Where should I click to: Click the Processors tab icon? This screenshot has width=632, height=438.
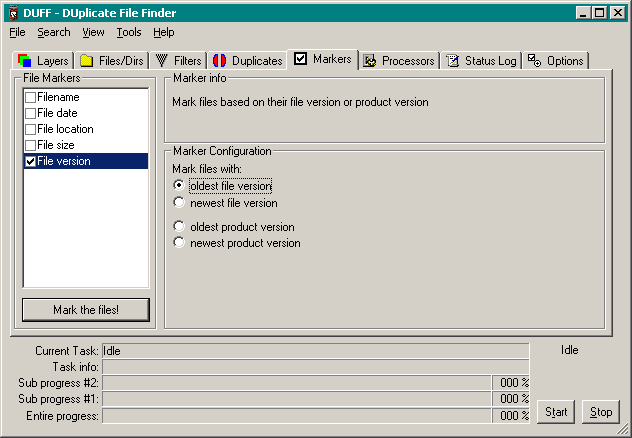(x=370, y=61)
